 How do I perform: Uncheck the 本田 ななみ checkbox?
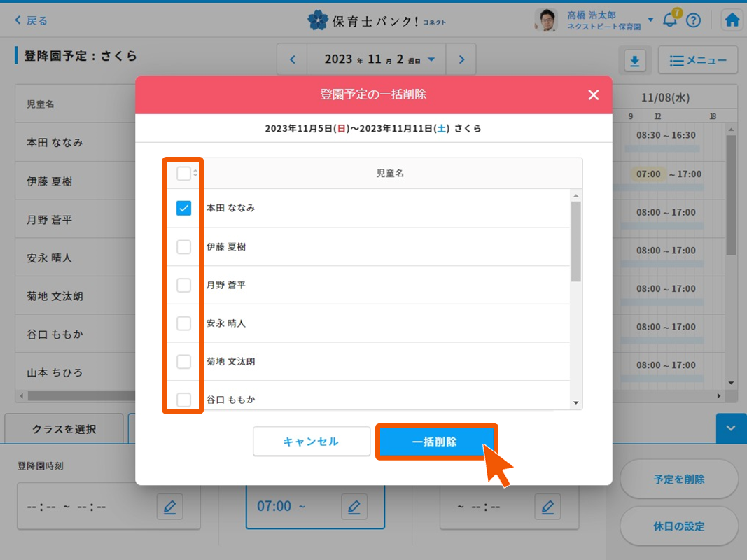183,208
